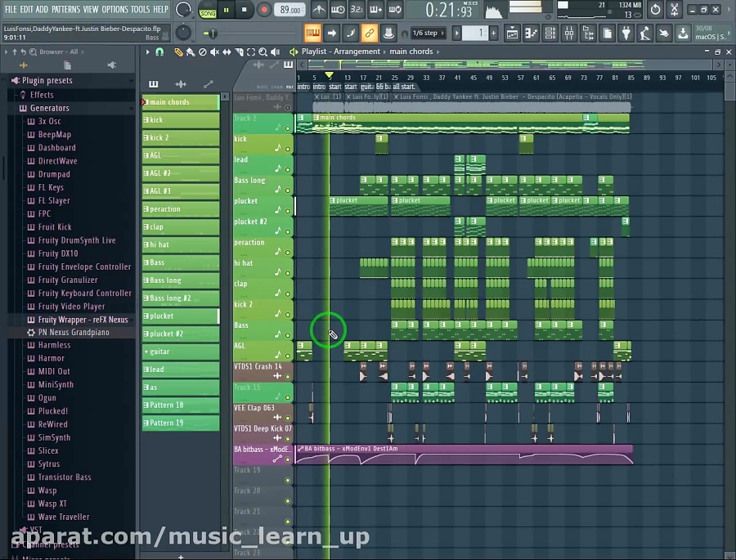
Task: Collapse the Plugin presets tree
Action: pos(47,81)
